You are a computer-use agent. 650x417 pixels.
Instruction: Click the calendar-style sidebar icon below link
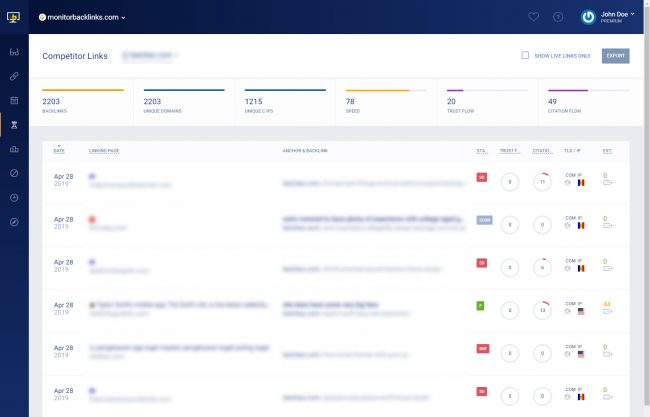[14, 101]
